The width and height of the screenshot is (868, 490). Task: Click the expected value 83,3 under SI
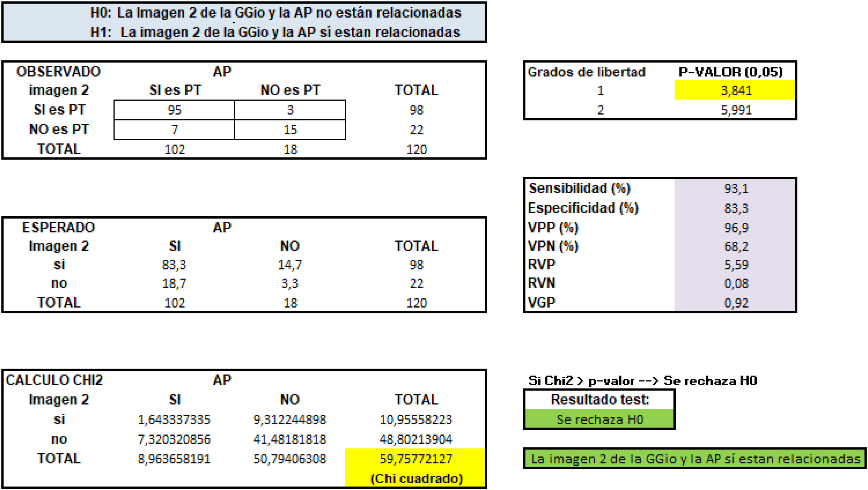174,265
